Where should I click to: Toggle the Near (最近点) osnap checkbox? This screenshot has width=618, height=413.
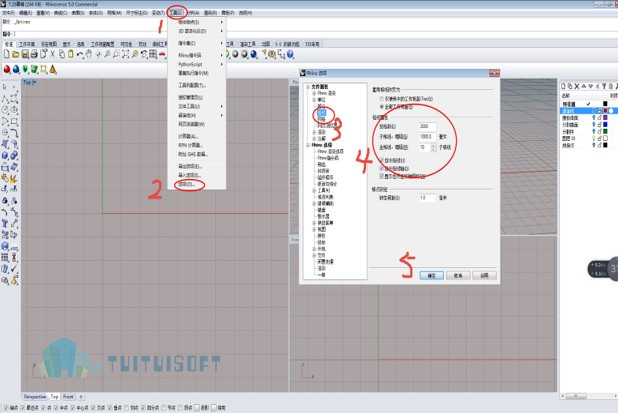(22, 407)
